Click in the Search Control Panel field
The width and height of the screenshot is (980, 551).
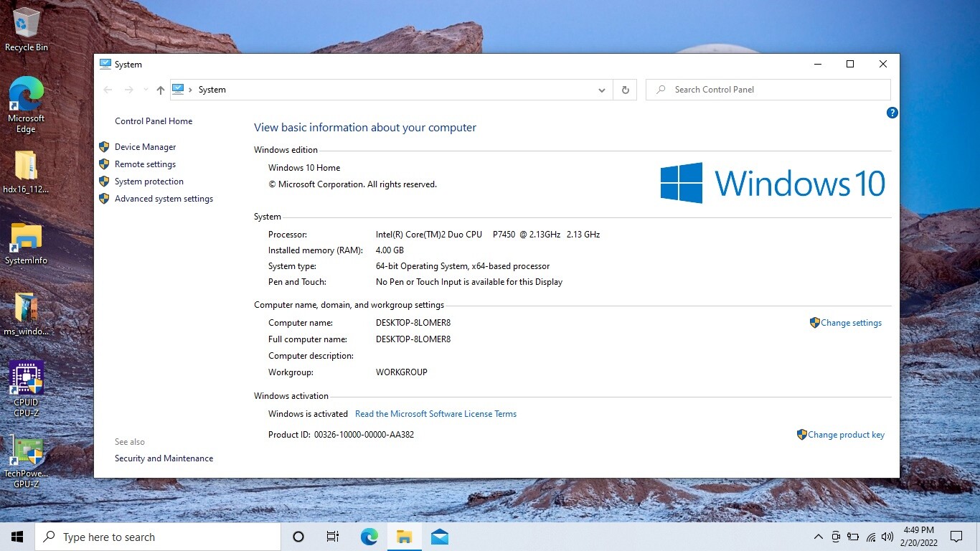coord(768,90)
